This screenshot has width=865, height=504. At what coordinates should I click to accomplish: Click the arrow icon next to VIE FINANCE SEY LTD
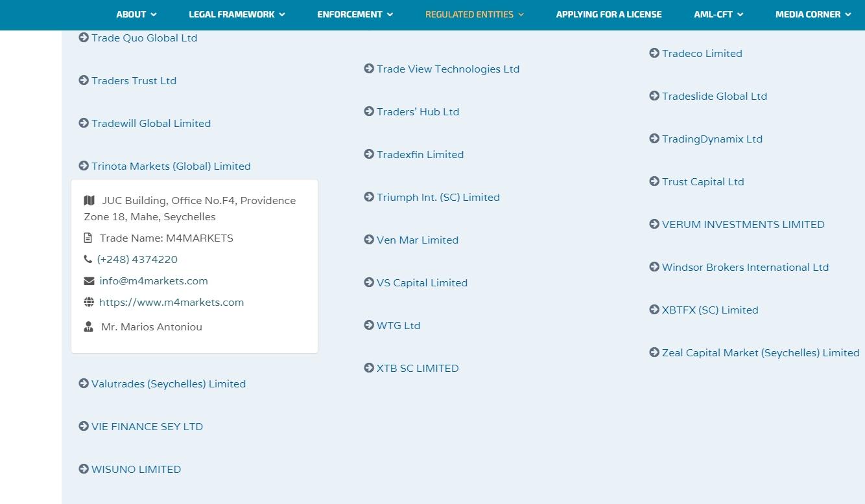(x=84, y=426)
